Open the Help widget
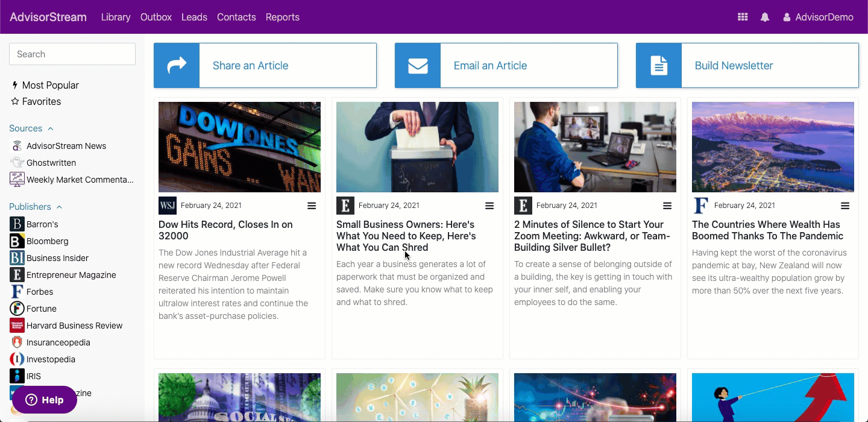Screen dimensions: 868x422 pos(45,400)
